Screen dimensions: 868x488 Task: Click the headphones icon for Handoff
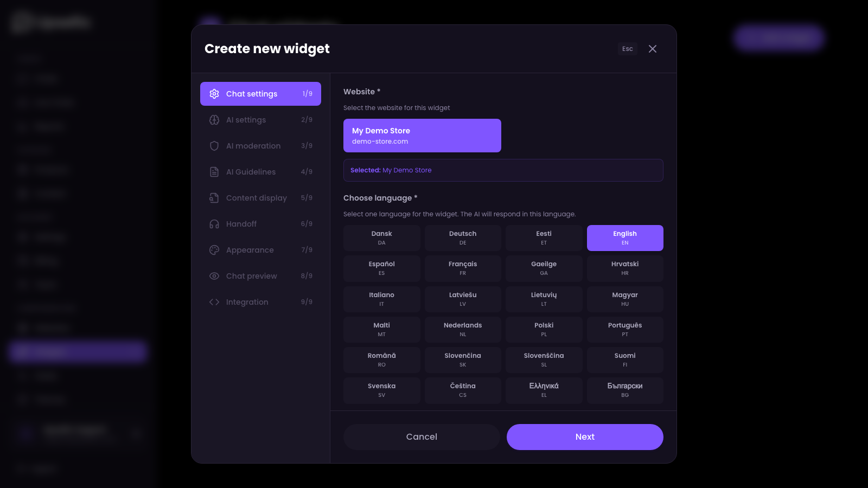(215, 223)
